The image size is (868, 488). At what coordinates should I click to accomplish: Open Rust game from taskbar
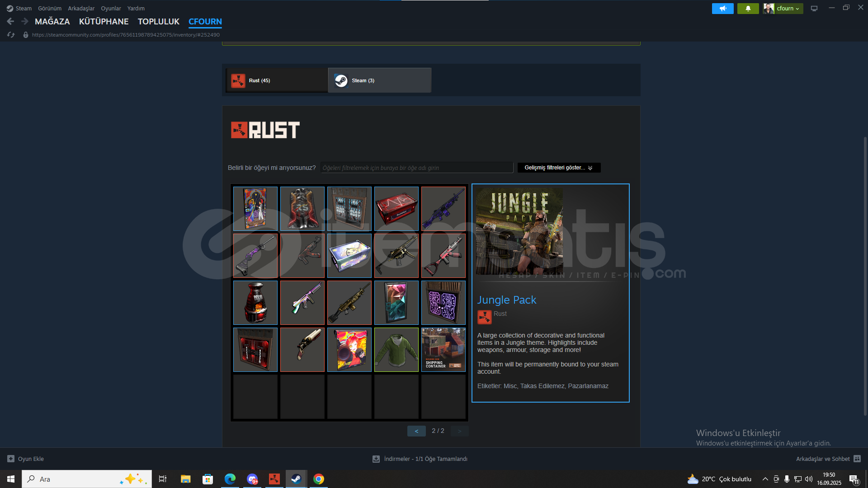pyautogui.click(x=274, y=479)
